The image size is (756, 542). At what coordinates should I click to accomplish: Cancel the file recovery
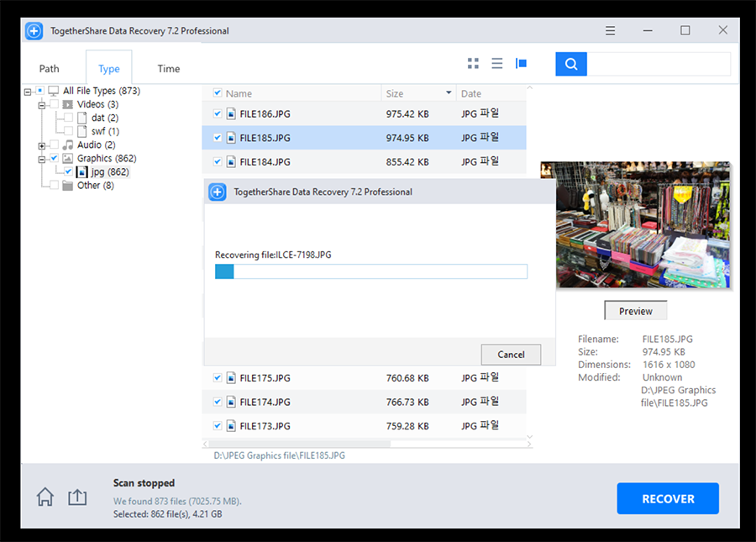click(511, 355)
